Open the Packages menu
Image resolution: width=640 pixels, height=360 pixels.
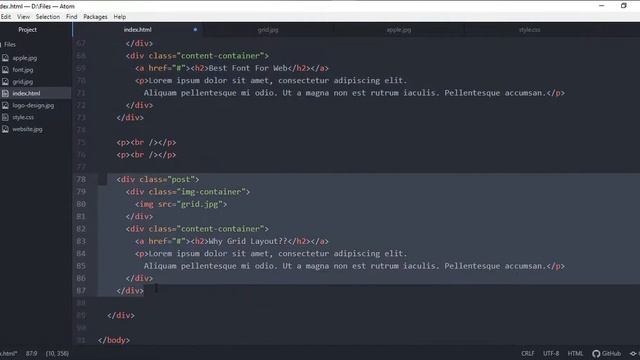click(95, 17)
